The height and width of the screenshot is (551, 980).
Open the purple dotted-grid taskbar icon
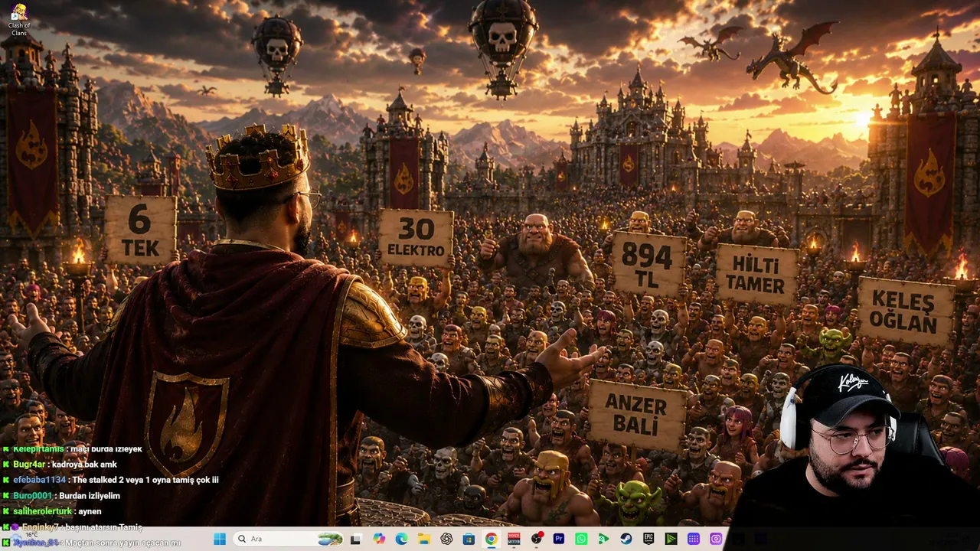click(x=694, y=539)
